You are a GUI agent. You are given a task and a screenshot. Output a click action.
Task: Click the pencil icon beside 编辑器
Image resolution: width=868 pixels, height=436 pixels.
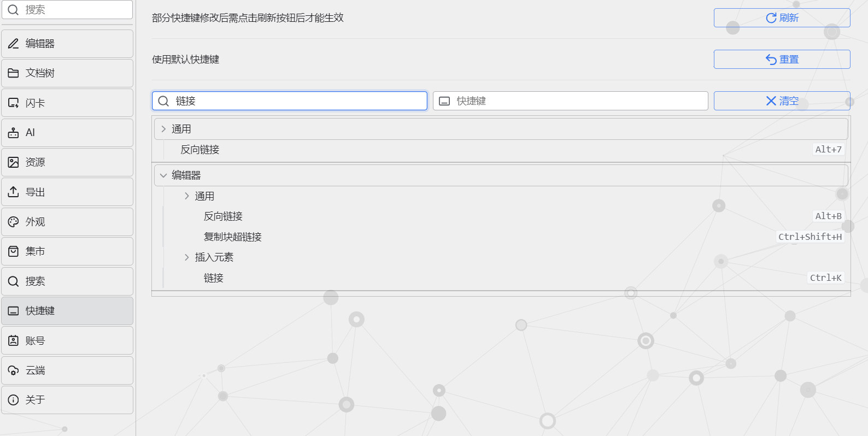14,44
